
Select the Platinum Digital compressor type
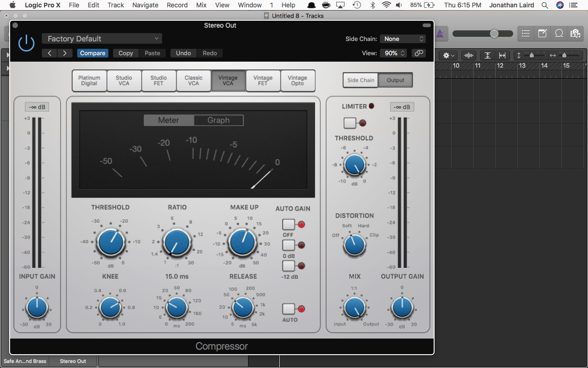(x=89, y=80)
